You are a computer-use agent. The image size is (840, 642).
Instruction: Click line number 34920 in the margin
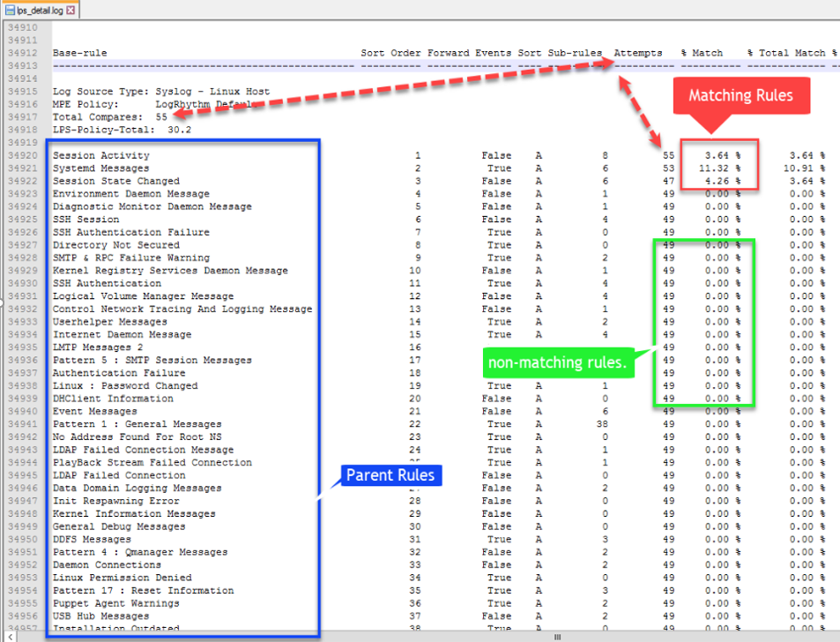coord(21,155)
